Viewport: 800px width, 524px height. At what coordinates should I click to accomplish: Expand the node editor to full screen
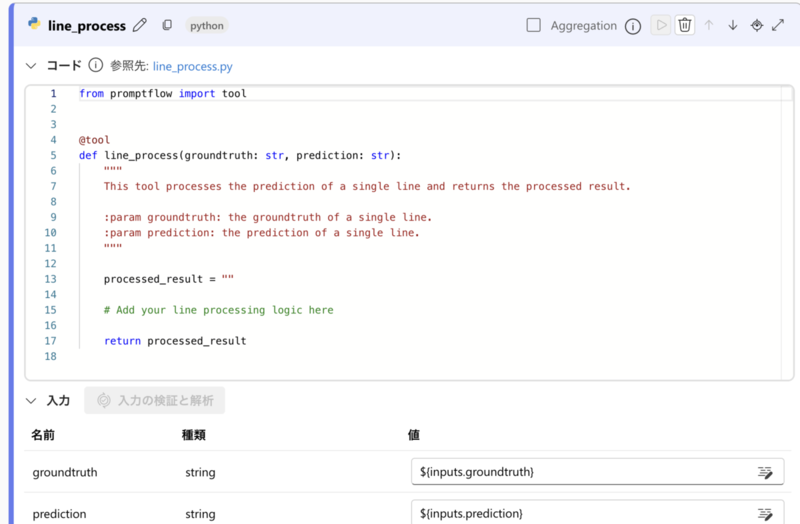(x=778, y=25)
